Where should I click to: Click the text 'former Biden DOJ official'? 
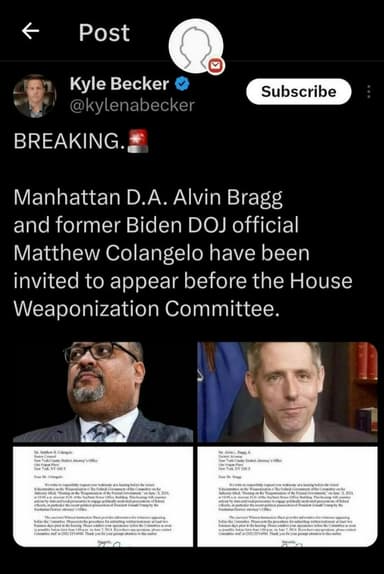coord(177,225)
